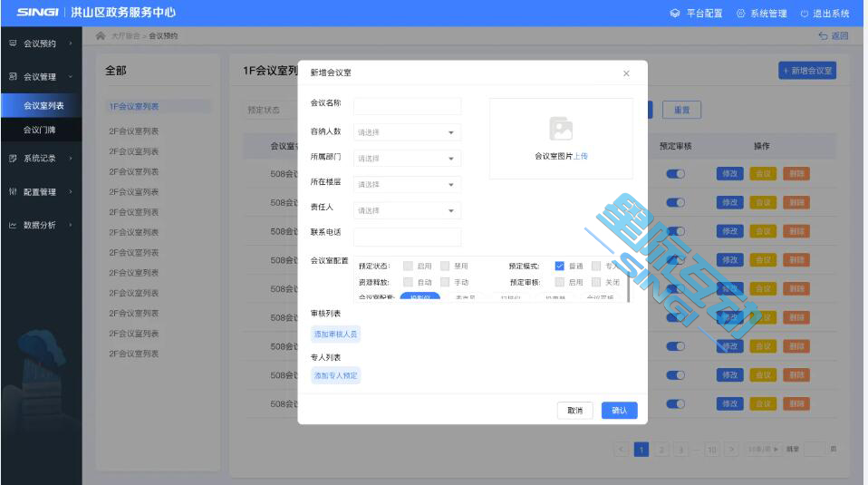Check 手动 for 资源释放
The image size is (868, 485).
coord(445,282)
